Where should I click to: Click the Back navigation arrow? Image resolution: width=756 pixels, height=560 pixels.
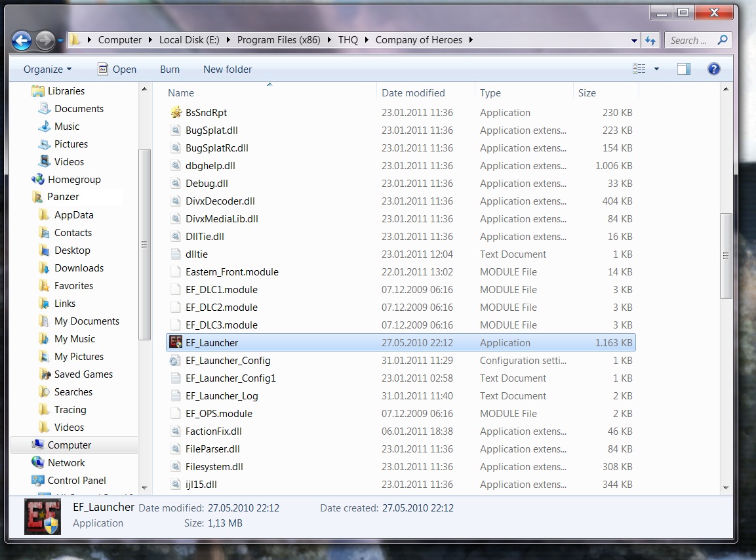[x=22, y=41]
